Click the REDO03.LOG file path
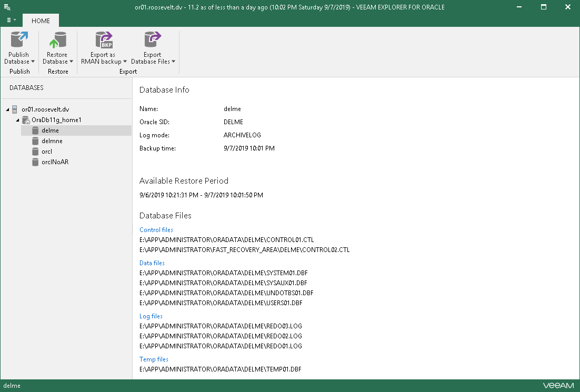This screenshot has width=580, height=392. click(221, 326)
